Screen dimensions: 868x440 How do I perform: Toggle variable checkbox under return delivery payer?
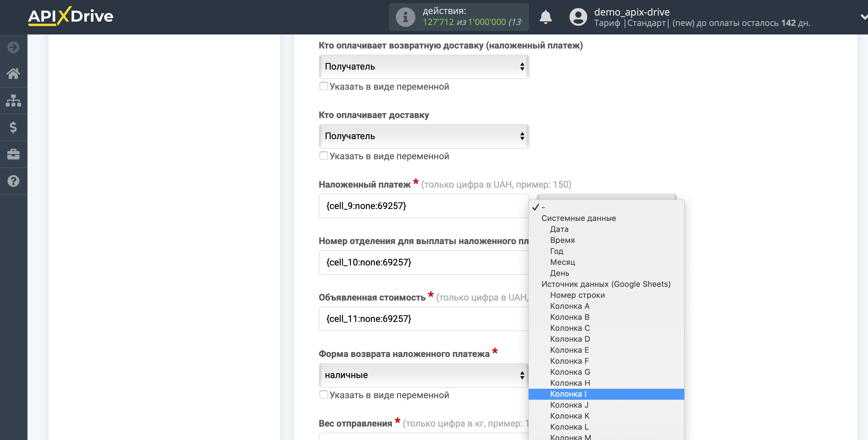[x=324, y=86]
